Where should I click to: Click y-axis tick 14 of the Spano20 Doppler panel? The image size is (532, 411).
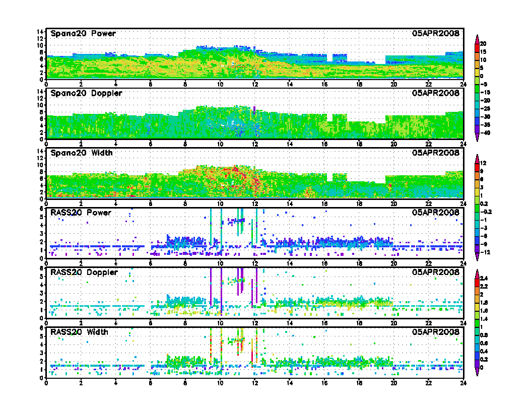(x=41, y=91)
